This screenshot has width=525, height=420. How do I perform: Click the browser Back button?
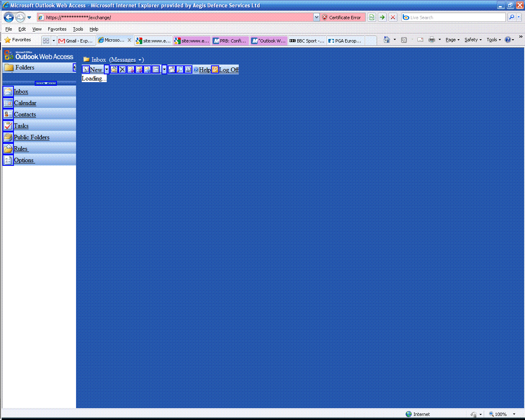pos(9,17)
